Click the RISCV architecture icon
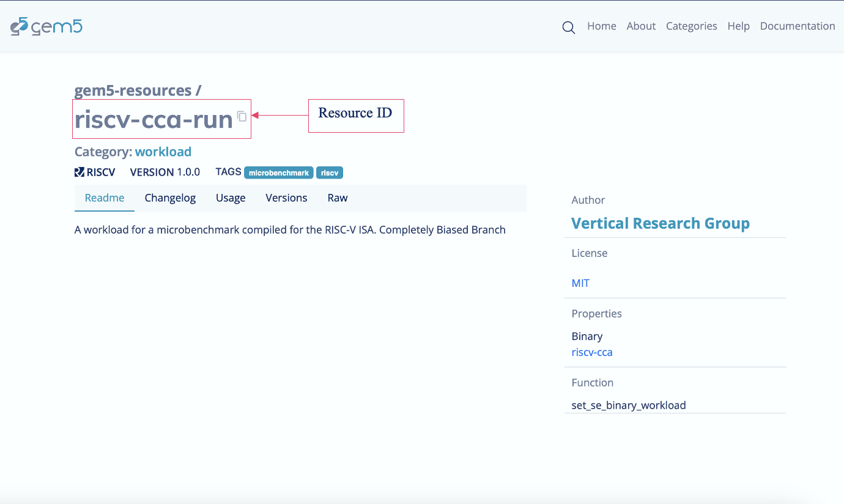 (x=80, y=172)
